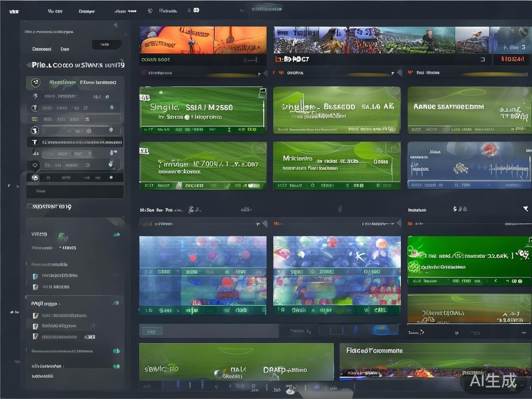The height and width of the screenshot is (399, 532).
Task: Select the globe icon in the last sidebar row
Action: pyautogui.click(x=35, y=177)
